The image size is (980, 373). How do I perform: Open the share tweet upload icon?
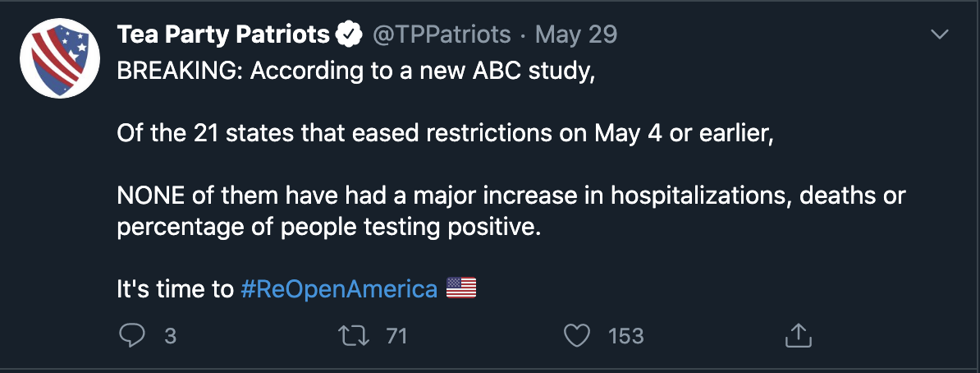[798, 335]
